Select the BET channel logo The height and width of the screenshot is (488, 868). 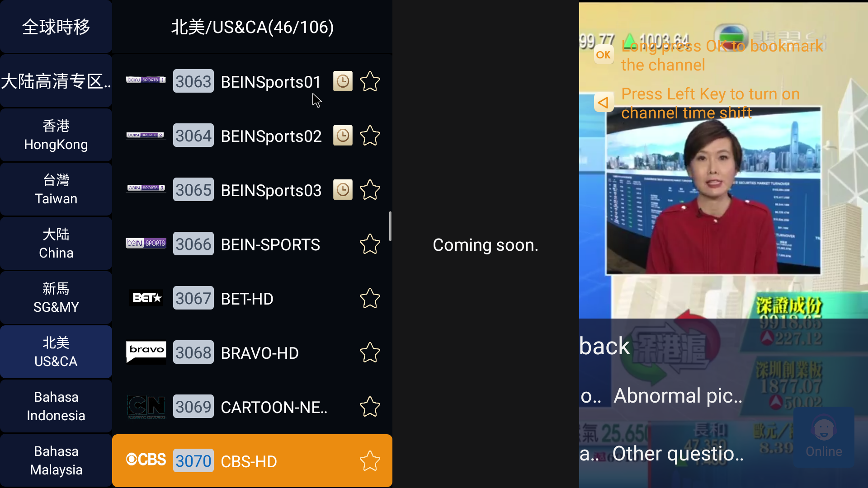pos(146,298)
